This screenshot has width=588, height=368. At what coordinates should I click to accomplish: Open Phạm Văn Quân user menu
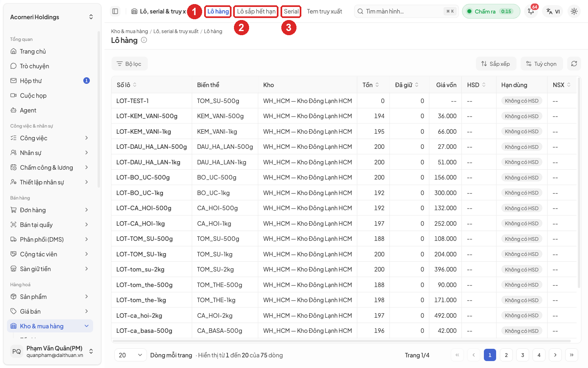tap(52, 351)
